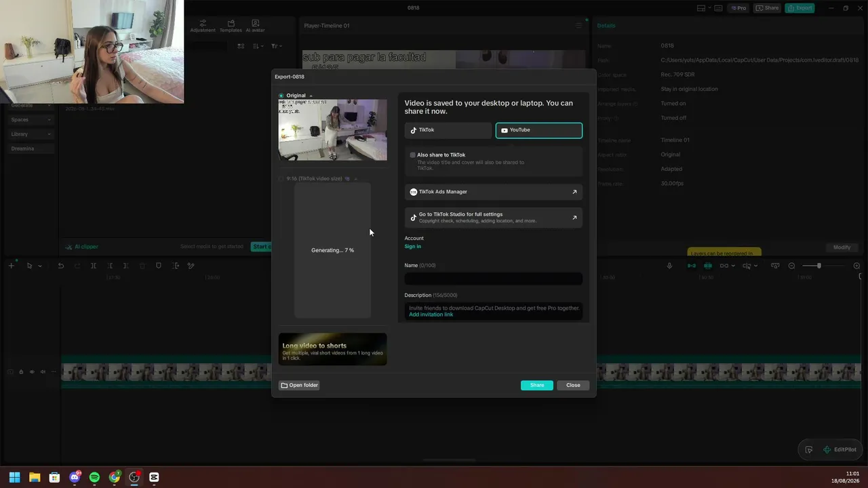Select the 9:16 TikTok video size option
Image resolution: width=868 pixels, height=488 pixels.
click(x=281, y=179)
